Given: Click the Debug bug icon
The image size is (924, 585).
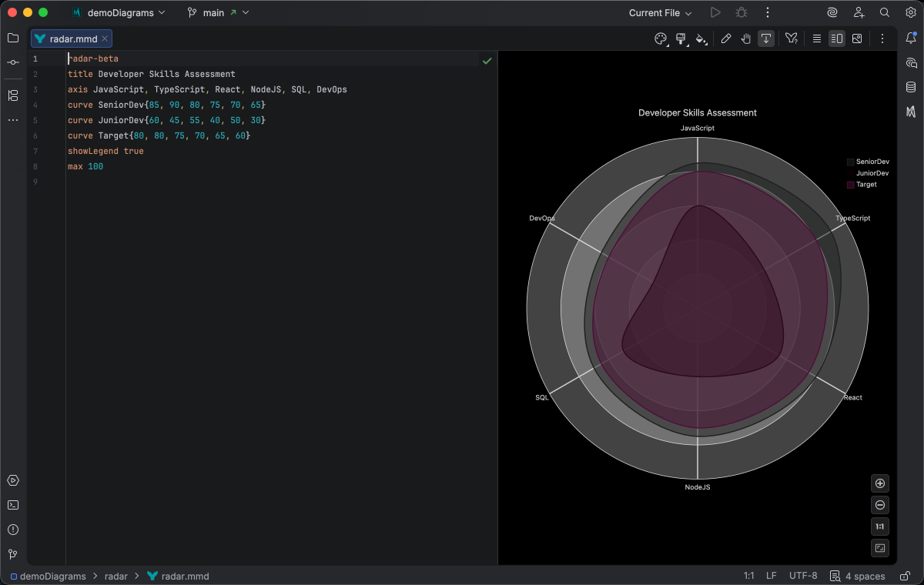Looking at the screenshot, I should point(742,12).
